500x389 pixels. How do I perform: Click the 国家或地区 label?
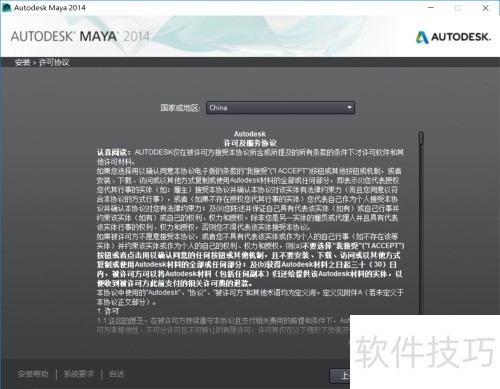[x=180, y=108]
